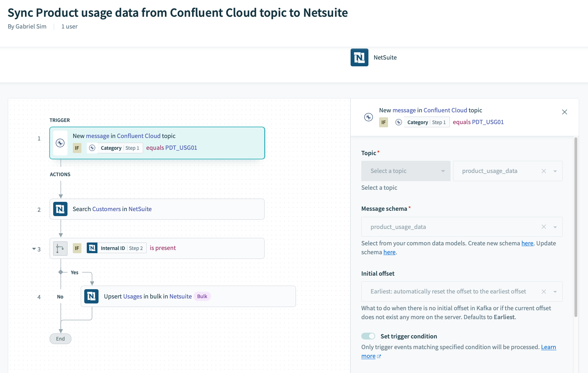Click the Bulk tag on step 4
Screen dimensions: 588x373
202,296
